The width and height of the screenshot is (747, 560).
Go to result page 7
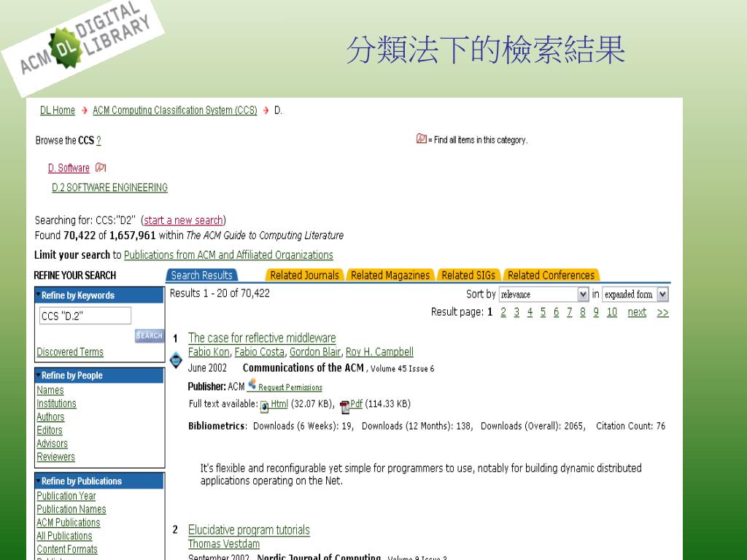tap(569, 312)
